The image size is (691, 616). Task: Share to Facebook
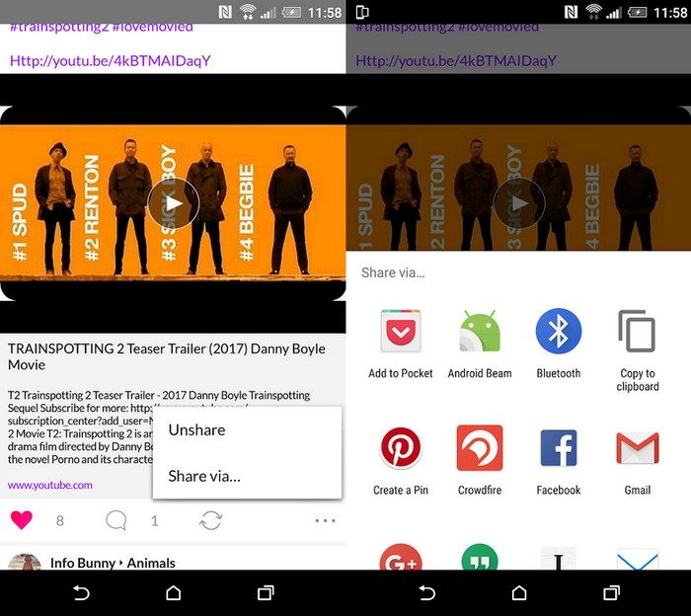(559, 461)
